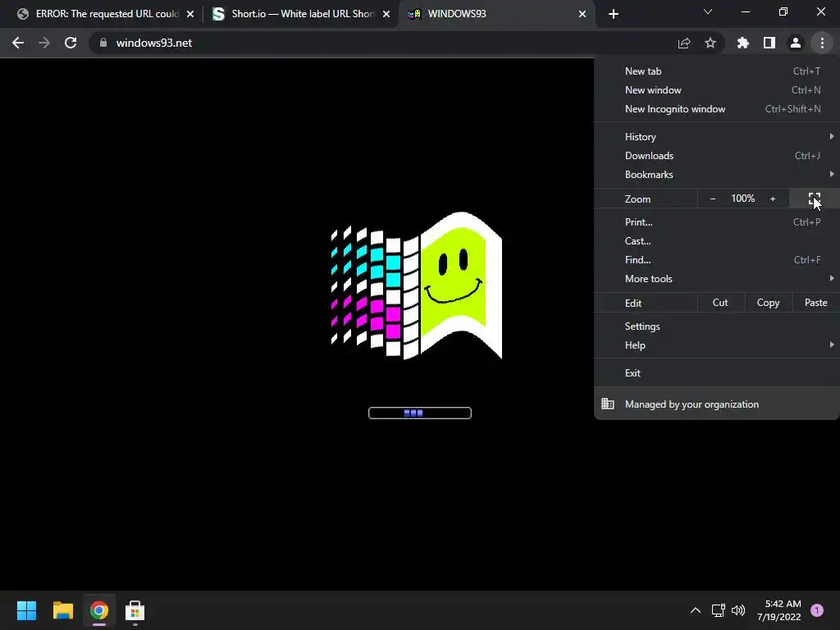Select Find... in the menu
Image resolution: width=840 pixels, height=630 pixels.
(717, 260)
